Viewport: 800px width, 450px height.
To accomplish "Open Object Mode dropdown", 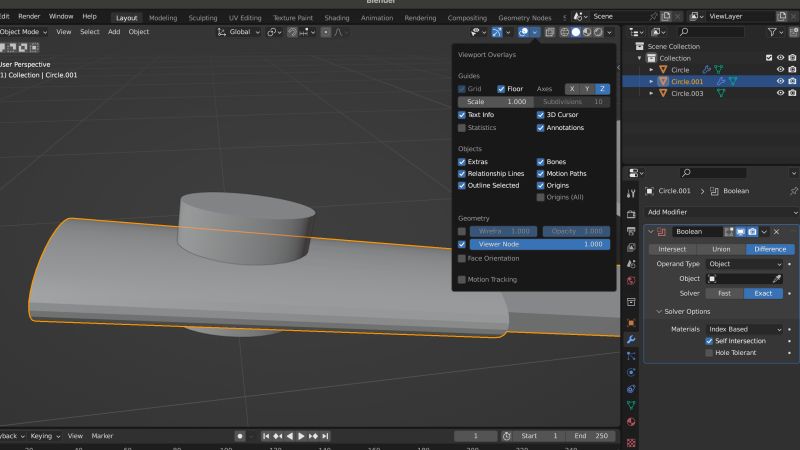I will tap(23, 32).
